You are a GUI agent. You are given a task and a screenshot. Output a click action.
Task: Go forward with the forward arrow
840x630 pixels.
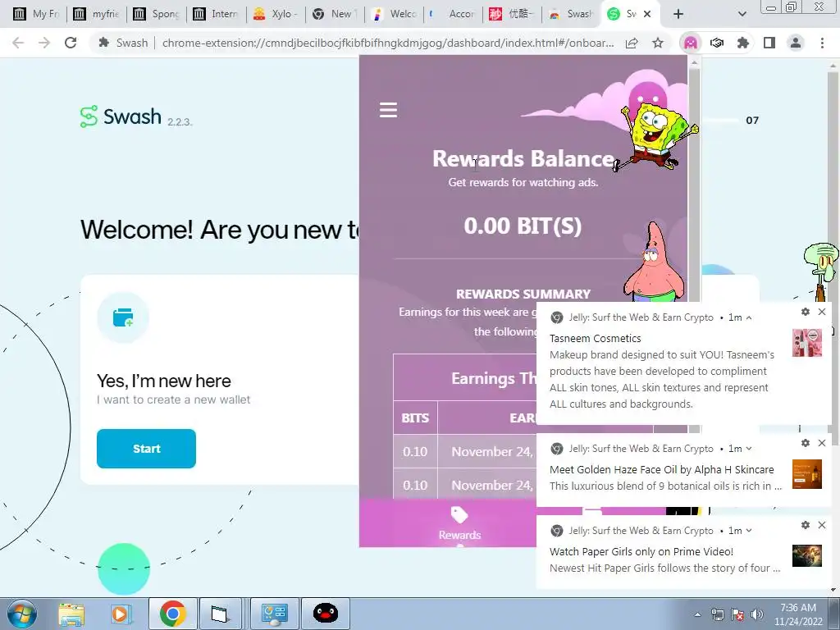click(44, 43)
